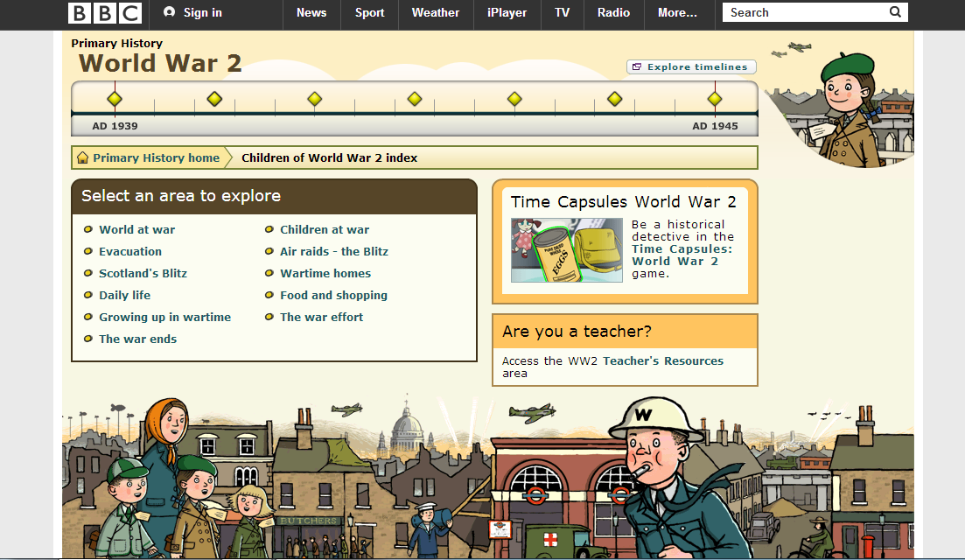Image resolution: width=965 pixels, height=560 pixels.
Task: Click the Time Capsules game thumbnail
Action: (567, 250)
